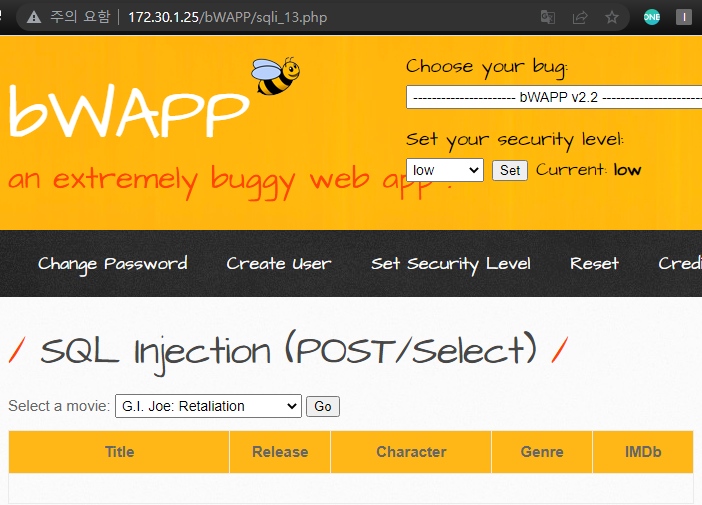Click the 'Choose your bug:' label
Viewport: 702px width, 505px height.
(x=487, y=68)
